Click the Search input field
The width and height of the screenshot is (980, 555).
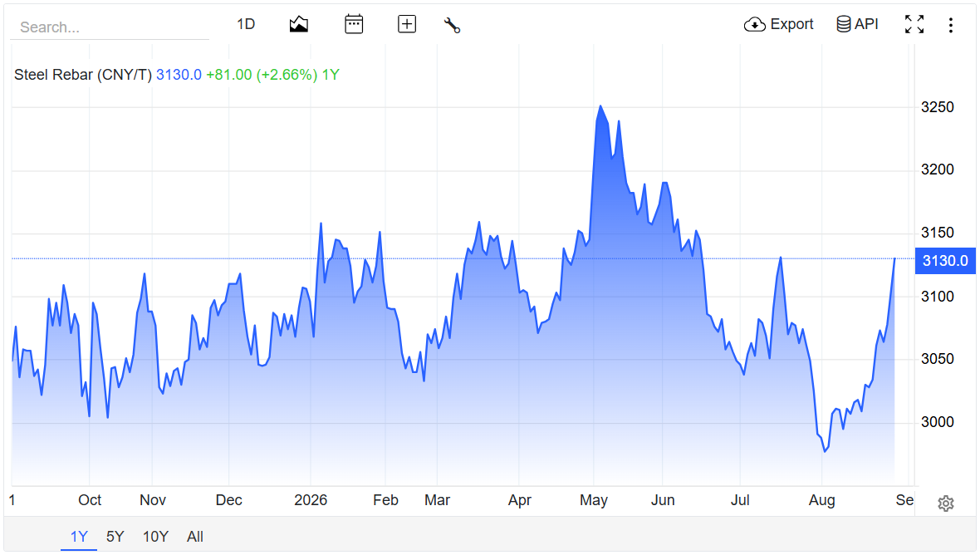110,27
